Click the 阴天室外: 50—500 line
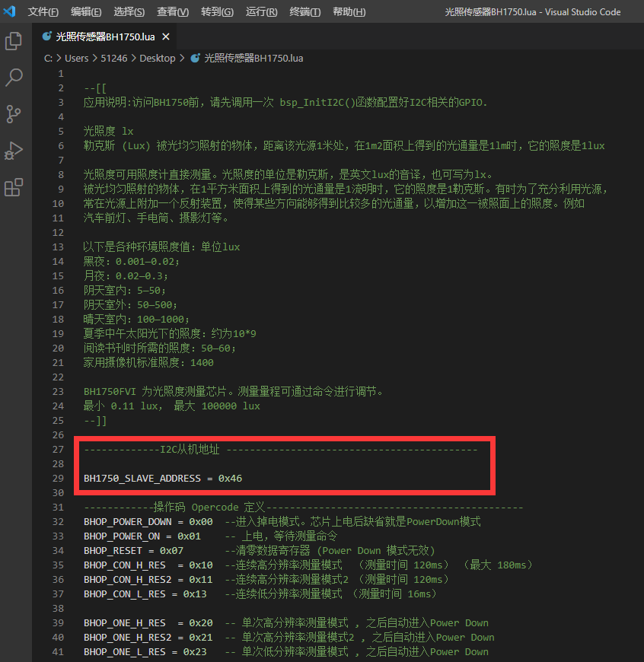 [130, 305]
